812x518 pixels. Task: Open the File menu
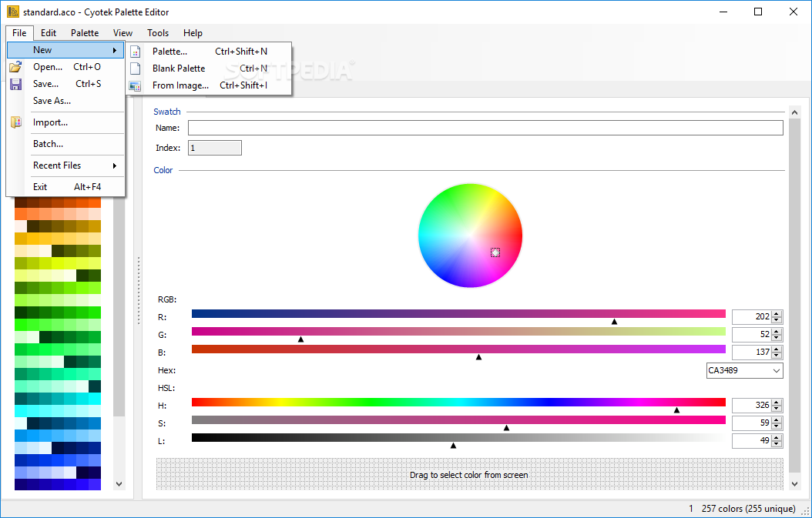(x=19, y=32)
